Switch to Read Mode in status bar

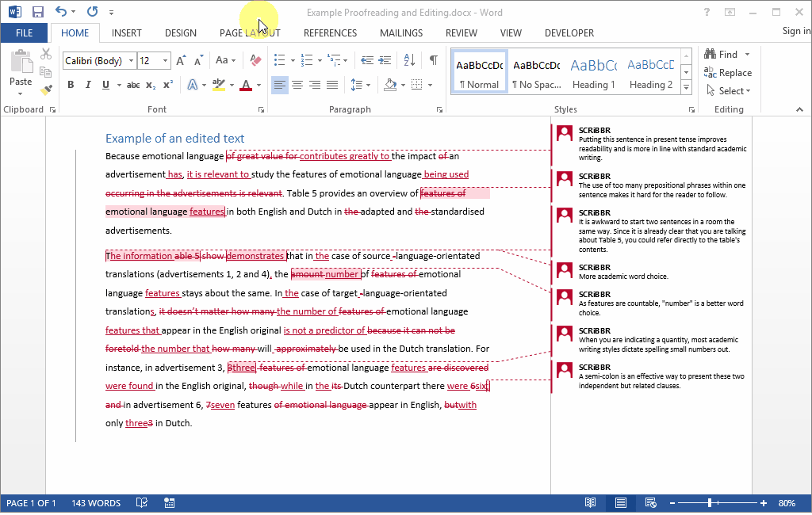[590, 502]
